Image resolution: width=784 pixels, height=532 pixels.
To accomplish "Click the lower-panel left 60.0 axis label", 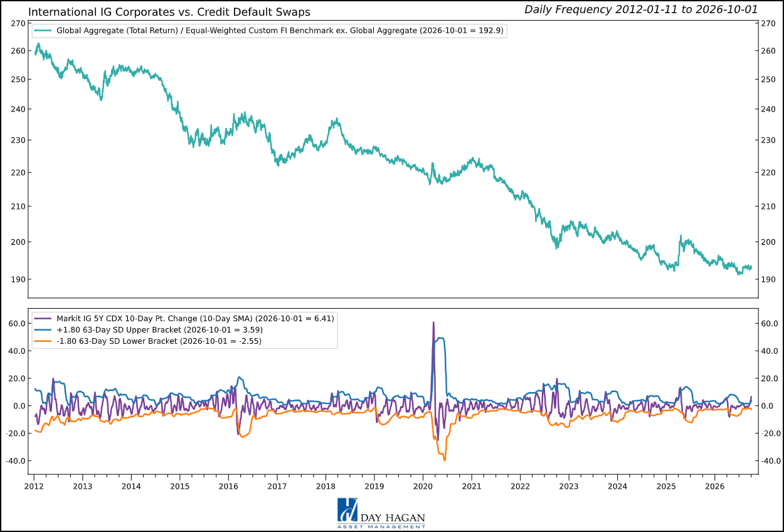I will 16,324.
